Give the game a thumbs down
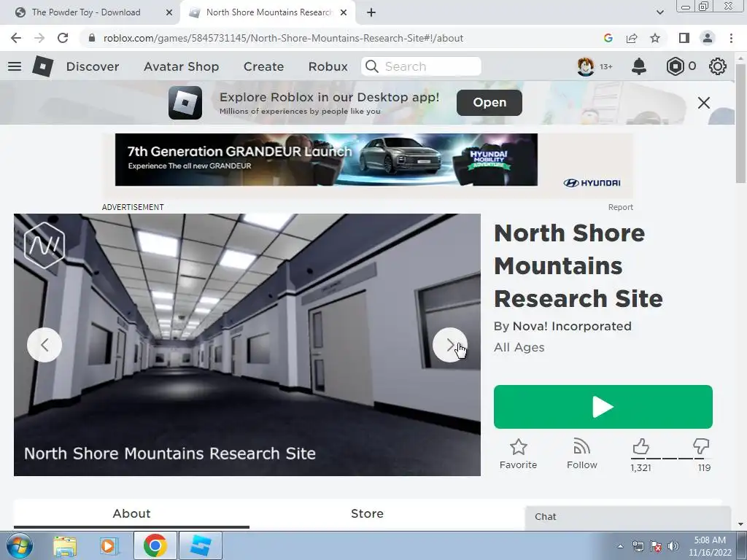747x560 pixels. [x=701, y=447]
